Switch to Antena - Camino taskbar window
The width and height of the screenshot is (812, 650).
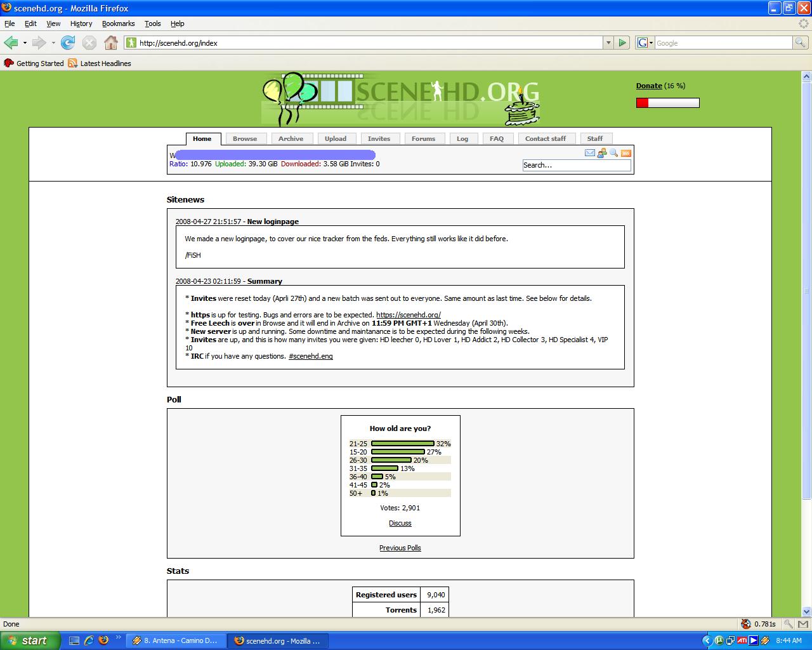point(176,640)
